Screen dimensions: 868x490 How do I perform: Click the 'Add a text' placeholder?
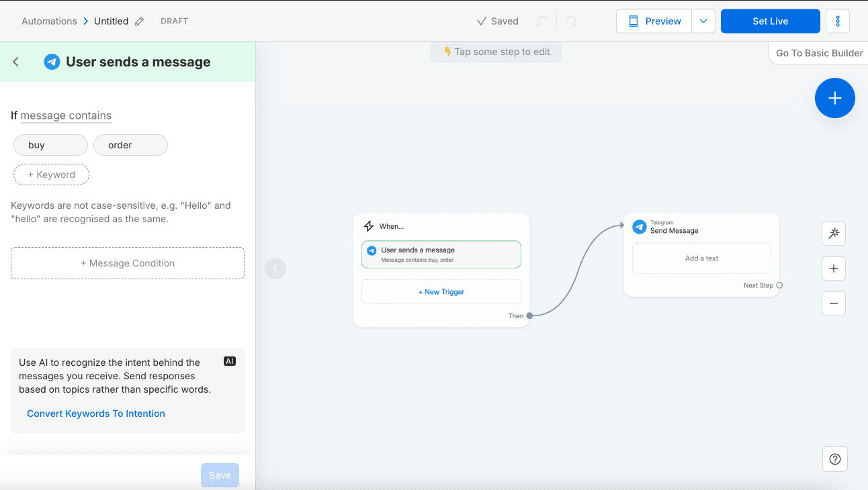701,258
